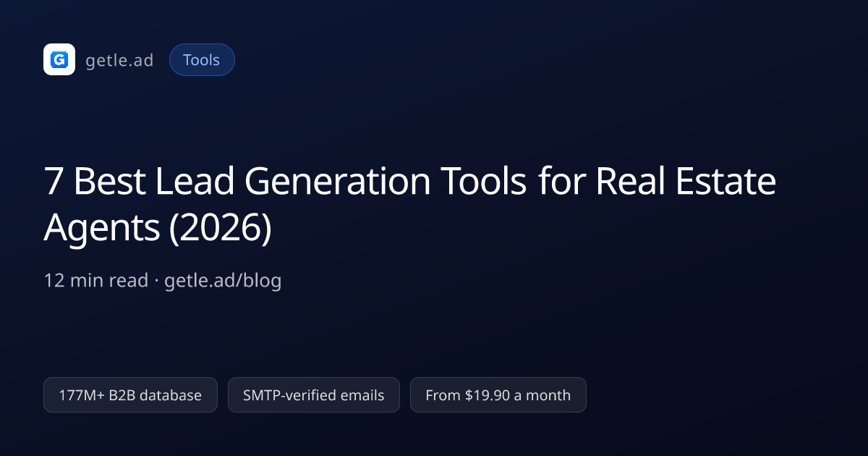The height and width of the screenshot is (456, 868).
Task: Click the From $19.90 a month badge
Action: point(498,395)
